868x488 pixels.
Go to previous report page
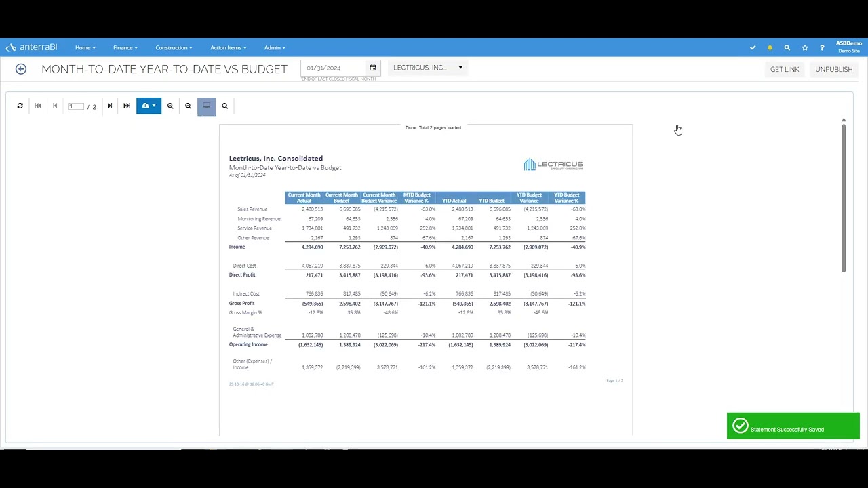coord(55,106)
